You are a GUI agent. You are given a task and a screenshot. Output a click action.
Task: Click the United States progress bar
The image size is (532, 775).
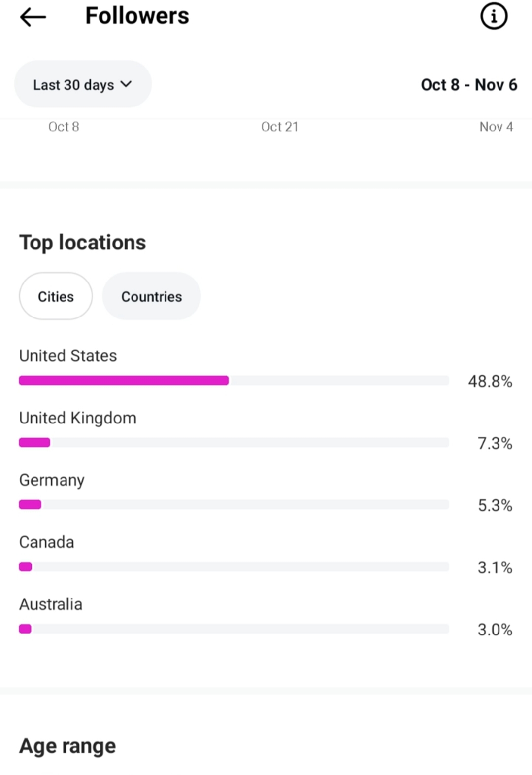coord(234,380)
